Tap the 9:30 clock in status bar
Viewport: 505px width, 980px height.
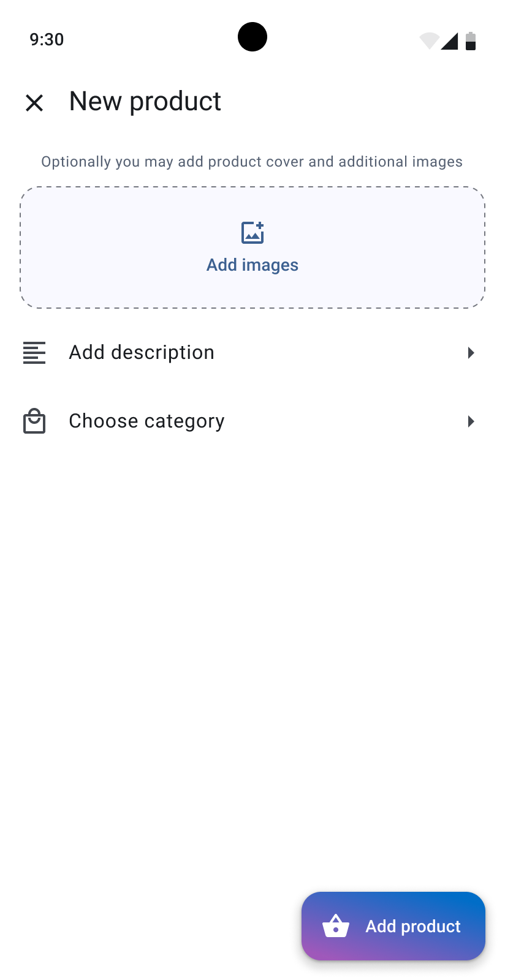pos(47,40)
